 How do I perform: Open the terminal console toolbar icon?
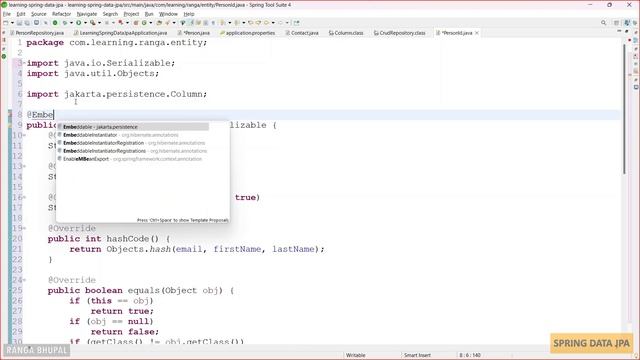(x=36, y=23)
